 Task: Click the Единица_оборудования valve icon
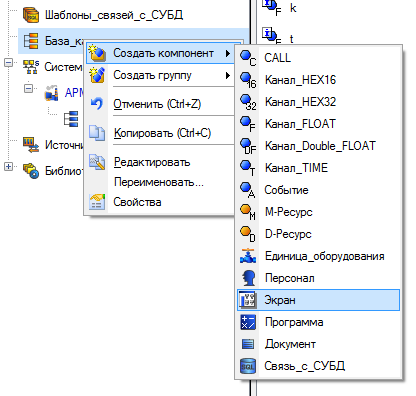point(248,256)
